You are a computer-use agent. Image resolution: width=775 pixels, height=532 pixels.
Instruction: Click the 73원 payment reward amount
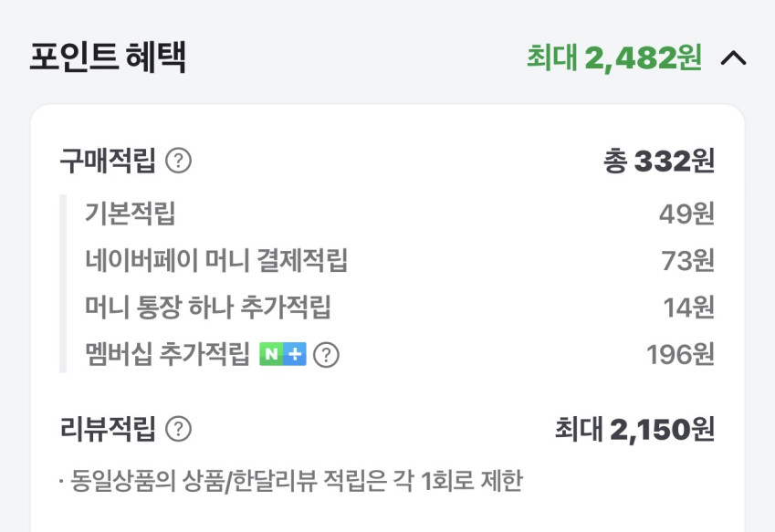click(687, 261)
